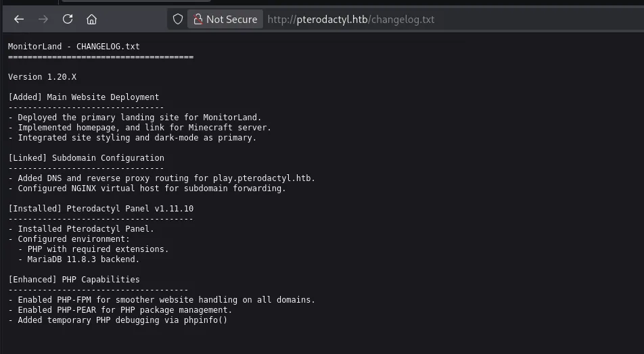
Task: Show the Not Secure connection info
Action: tap(225, 20)
